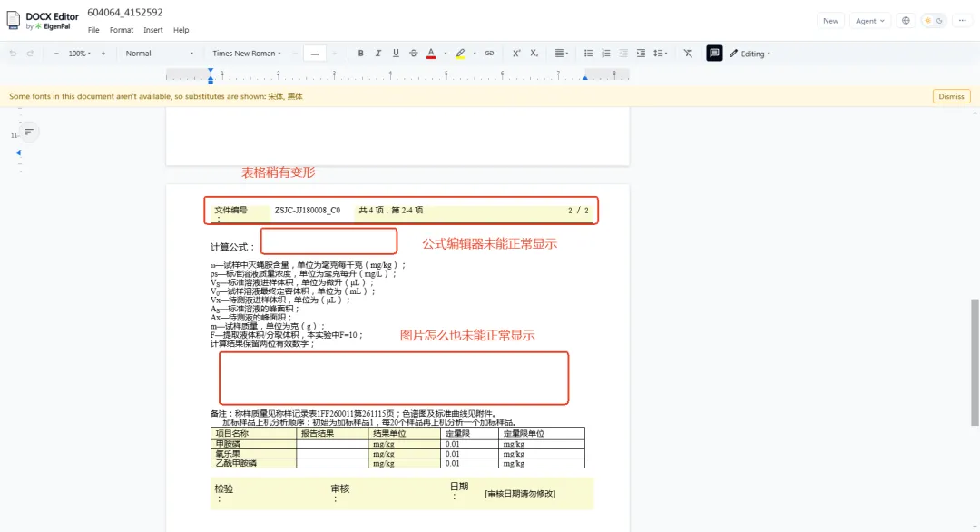The width and height of the screenshot is (980, 532).
Task: Click the document title 604064_4152592
Action: [125, 13]
